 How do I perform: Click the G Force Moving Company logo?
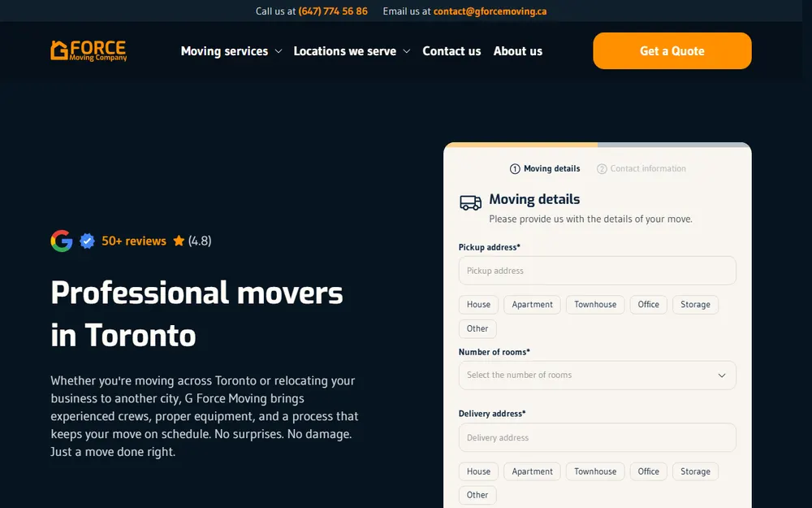point(89,50)
